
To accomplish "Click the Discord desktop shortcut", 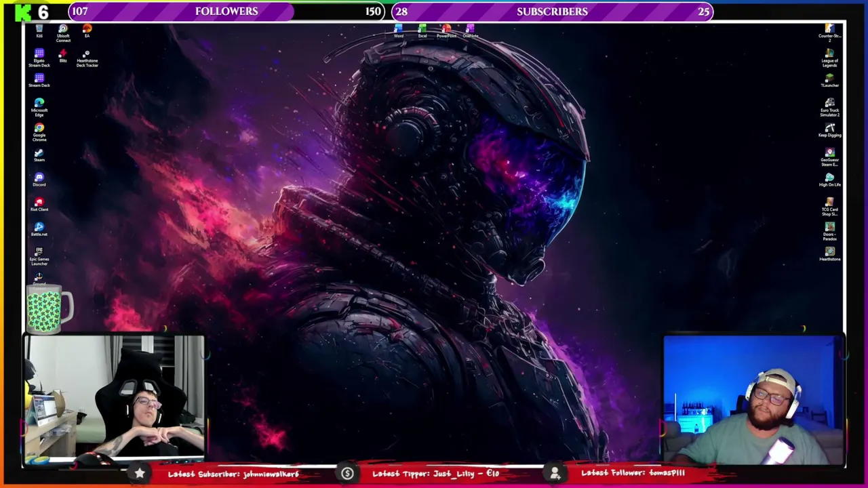I will (39, 180).
